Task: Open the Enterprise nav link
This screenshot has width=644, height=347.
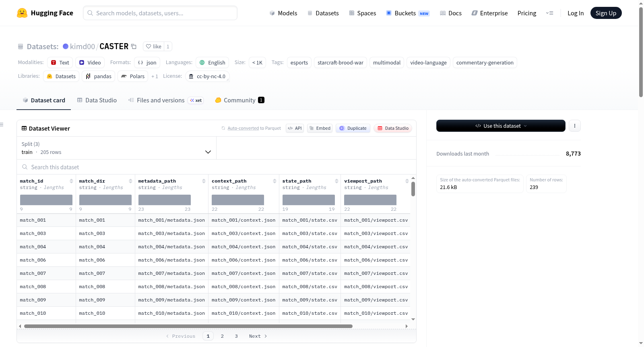Action: [489, 13]
